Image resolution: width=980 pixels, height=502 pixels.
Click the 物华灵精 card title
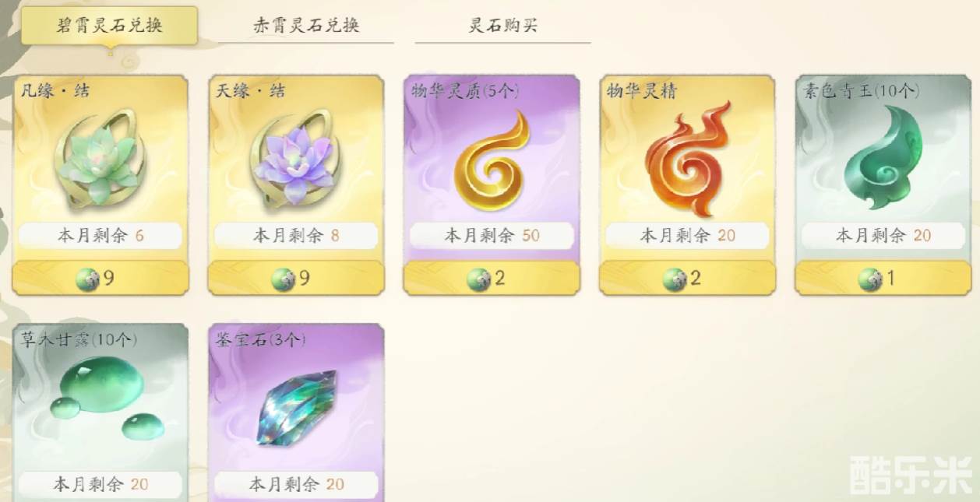642,91
